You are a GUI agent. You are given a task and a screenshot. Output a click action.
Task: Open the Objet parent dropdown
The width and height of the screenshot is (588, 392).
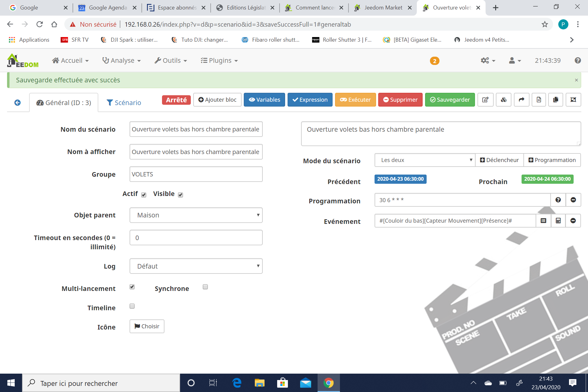tap(196, 215)
